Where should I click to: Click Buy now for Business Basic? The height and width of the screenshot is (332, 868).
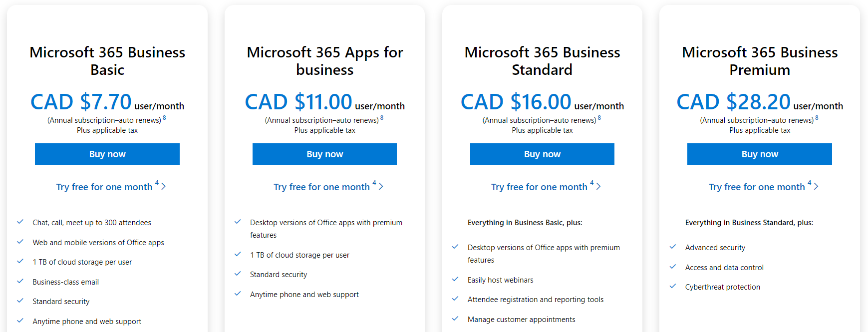point(107,154)
